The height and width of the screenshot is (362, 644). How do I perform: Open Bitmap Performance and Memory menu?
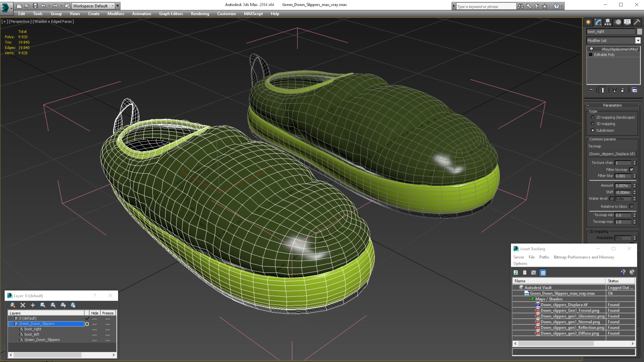pyautogui.click(x=584, y=257)
